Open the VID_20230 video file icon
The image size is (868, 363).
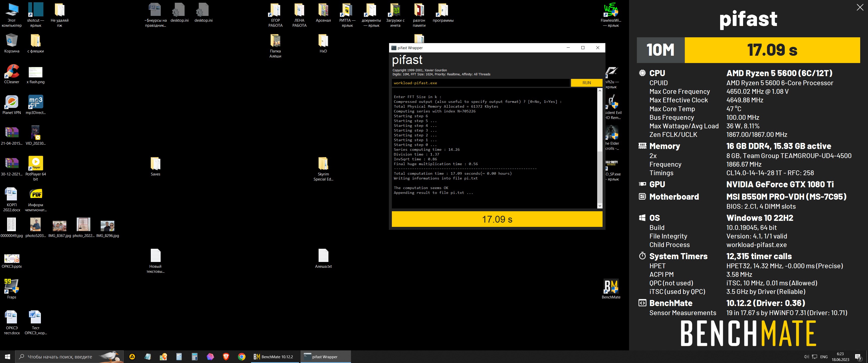35,135
